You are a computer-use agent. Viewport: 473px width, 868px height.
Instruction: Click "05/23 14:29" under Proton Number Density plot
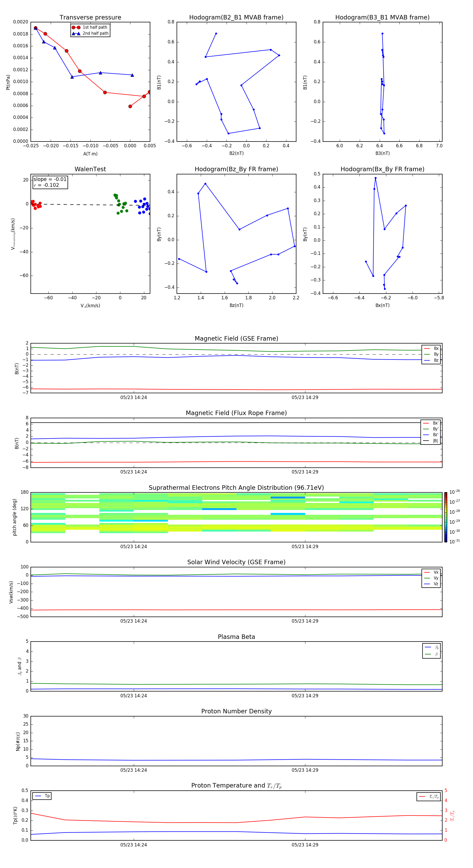click(305, 770)
